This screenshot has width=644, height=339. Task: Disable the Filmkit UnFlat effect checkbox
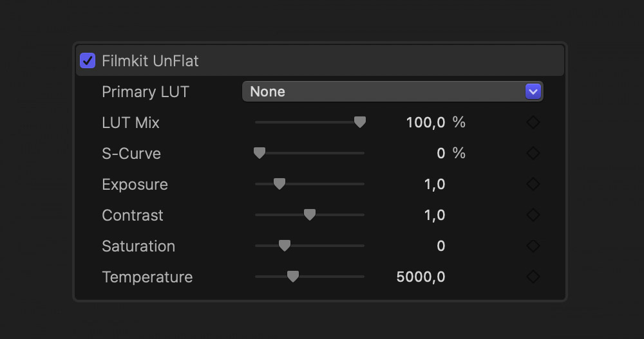point(88,61)
